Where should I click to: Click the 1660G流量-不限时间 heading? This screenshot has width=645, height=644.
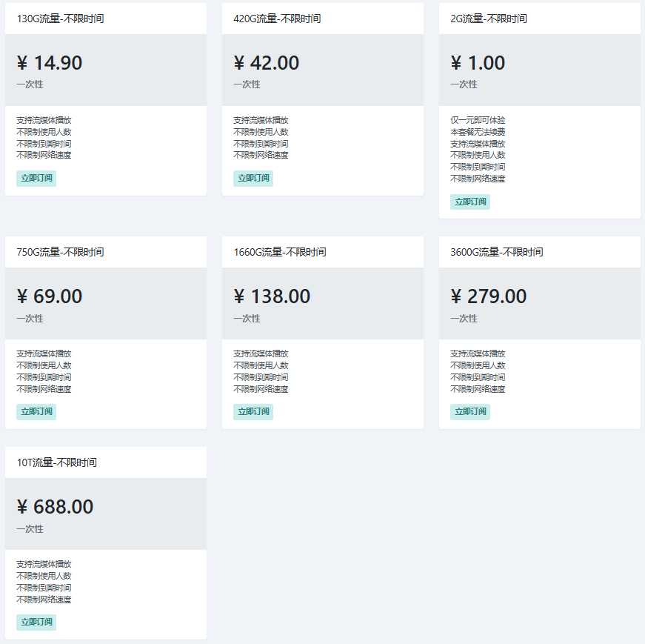point(280,252)
